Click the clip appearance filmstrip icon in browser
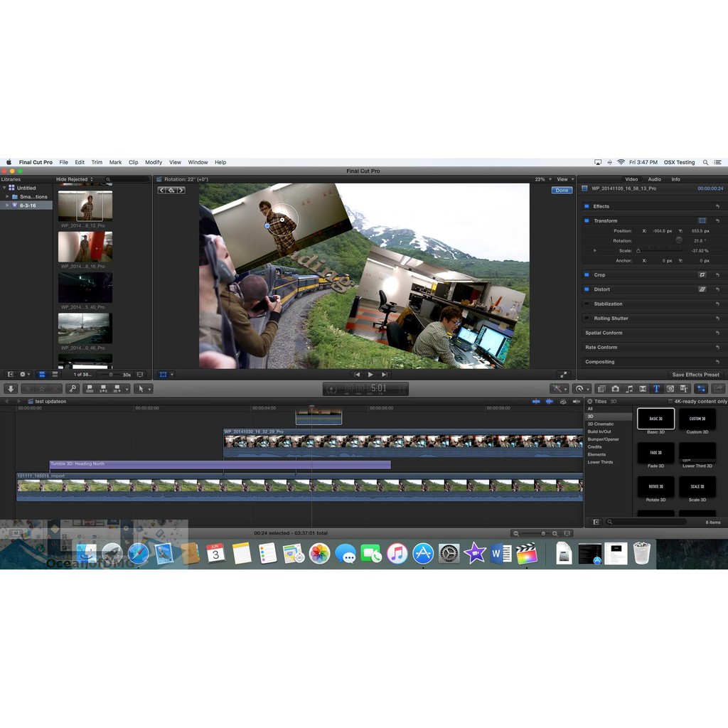 140,374
